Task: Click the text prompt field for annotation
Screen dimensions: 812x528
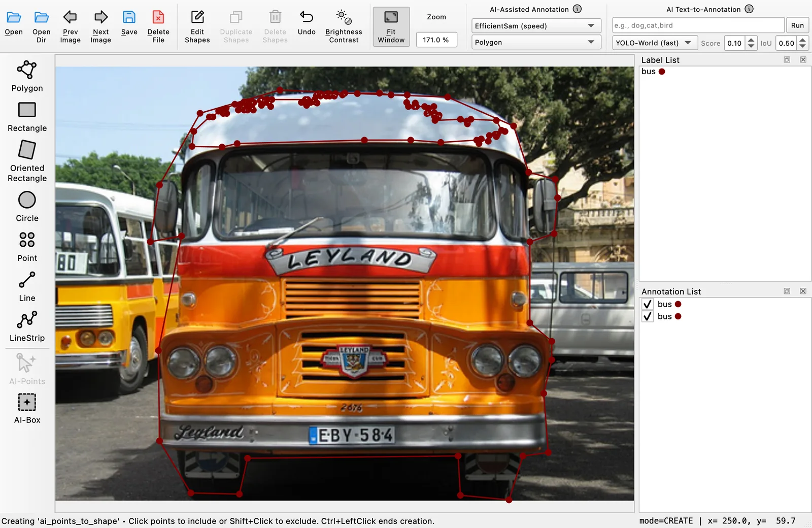Action: [698, 25]
